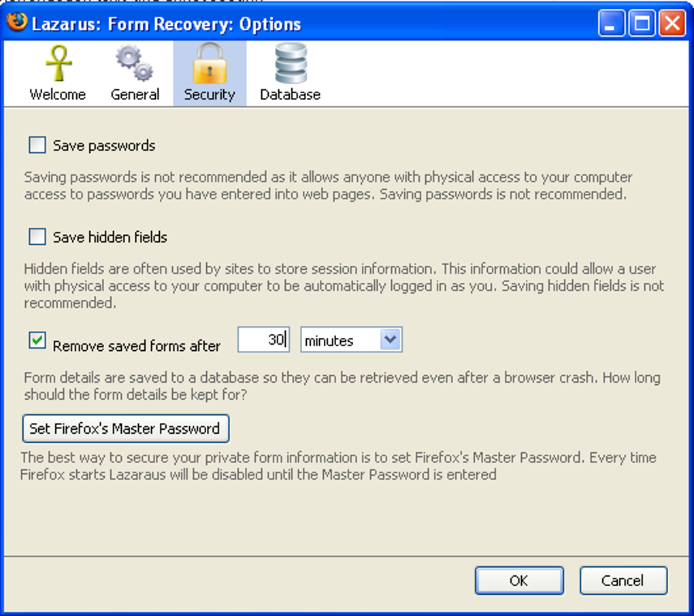Click the field containing 30
The image size is (694, 616).
coord(263,340)
